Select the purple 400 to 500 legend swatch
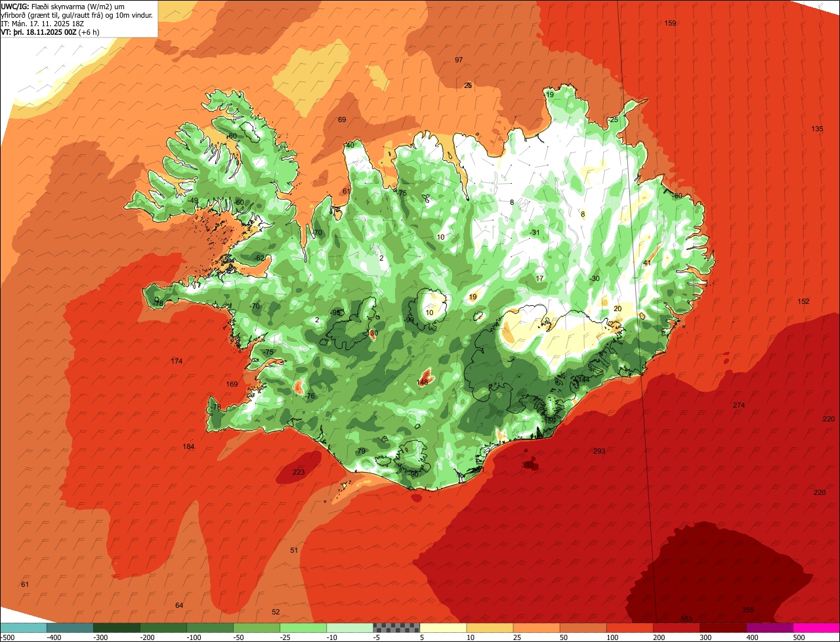 click(x=768, y=628)
